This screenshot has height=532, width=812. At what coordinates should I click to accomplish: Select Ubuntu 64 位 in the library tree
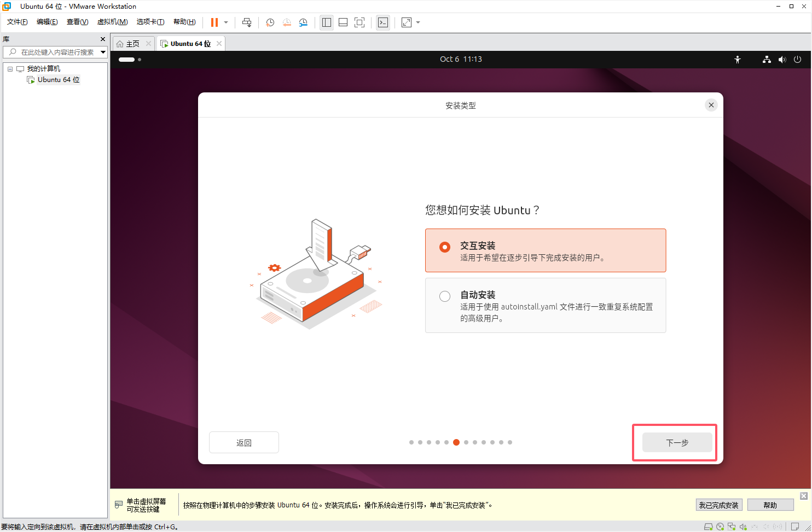click(x=59, y=80)
